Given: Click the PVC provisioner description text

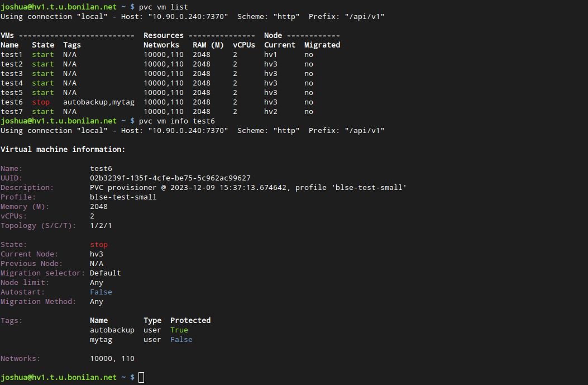Looking at the screenshot, I should coord(248,187).
